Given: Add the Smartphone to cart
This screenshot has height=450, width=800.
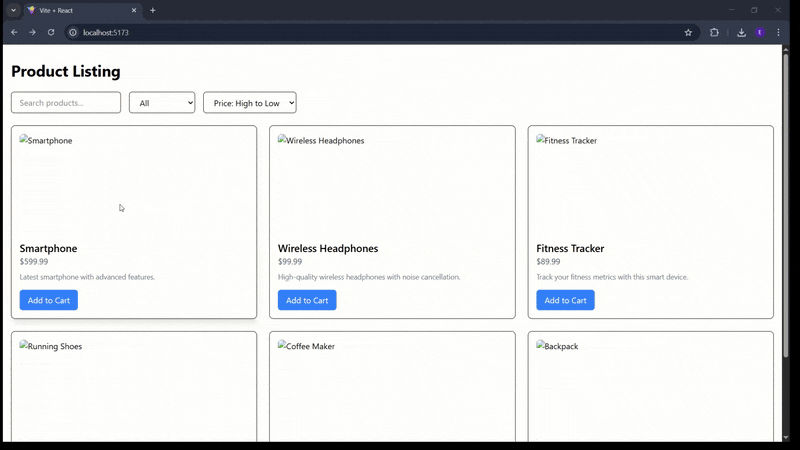Looking at the screenshot, I should [48, 300].
